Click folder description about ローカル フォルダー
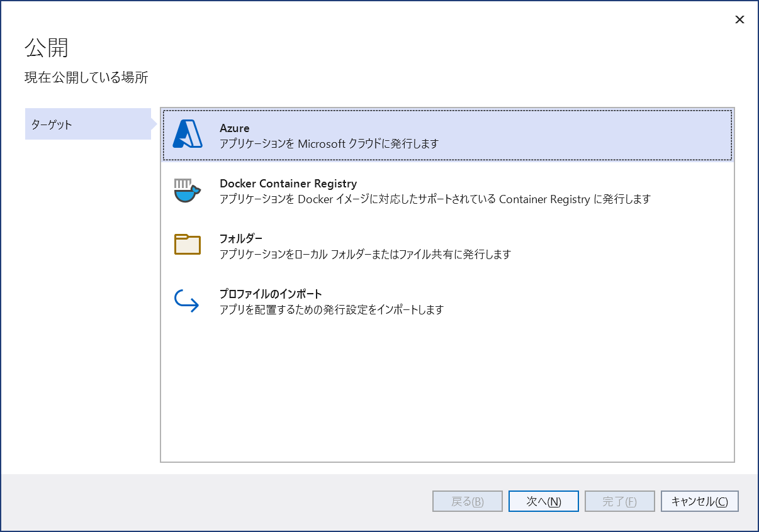 [365, 254]
